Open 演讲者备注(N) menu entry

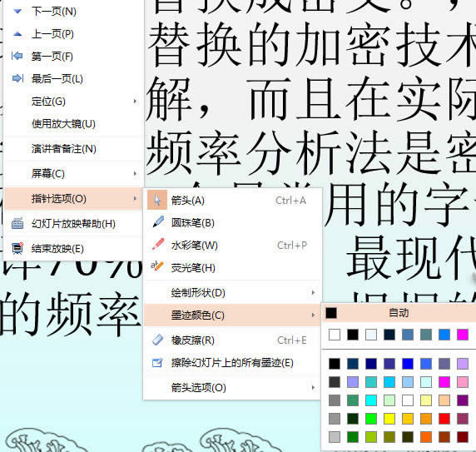[x=73, y=149]
